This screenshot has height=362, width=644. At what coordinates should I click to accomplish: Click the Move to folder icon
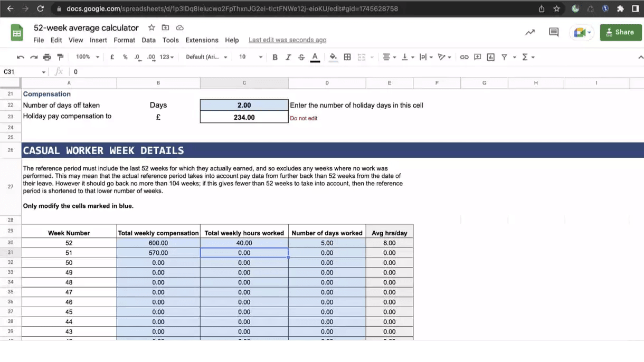[165, 27]
